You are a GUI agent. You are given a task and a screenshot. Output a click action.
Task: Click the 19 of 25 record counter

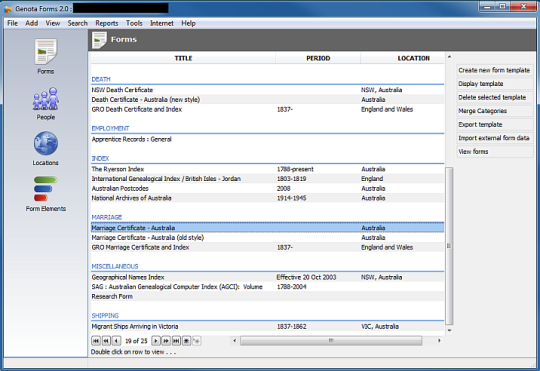tap(136, 341)
